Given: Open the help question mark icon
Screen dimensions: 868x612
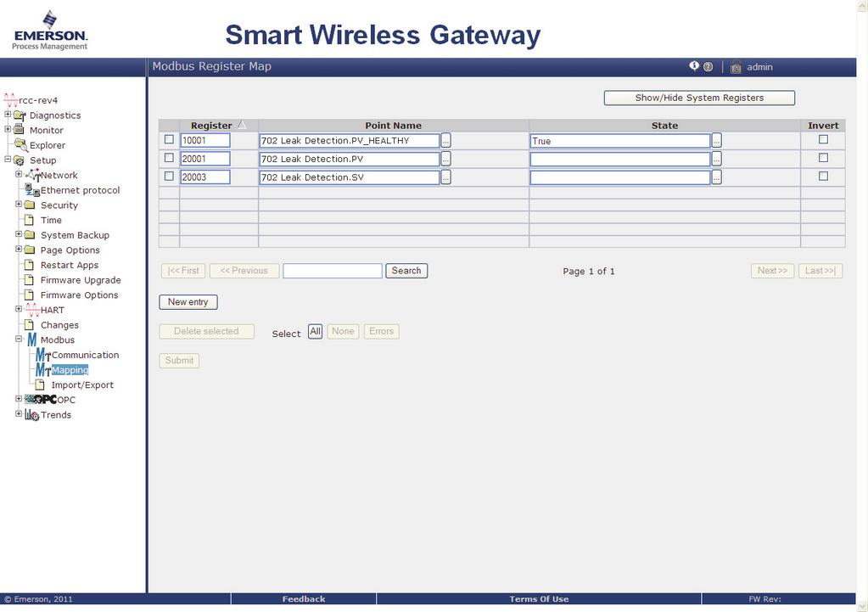Looking at the screenshot, I should pyautogui.click(x=708, y=67).
